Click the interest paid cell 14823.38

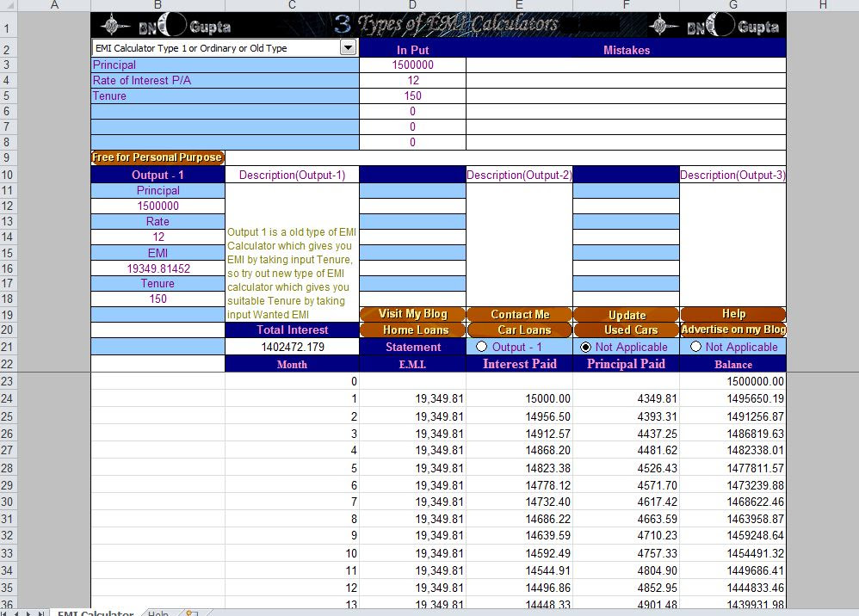(519, 468)
